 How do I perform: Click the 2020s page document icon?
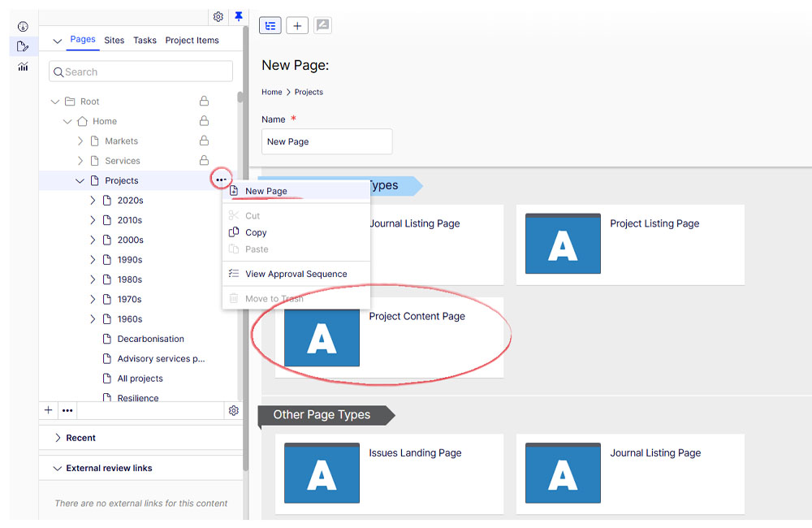[107, 200]
